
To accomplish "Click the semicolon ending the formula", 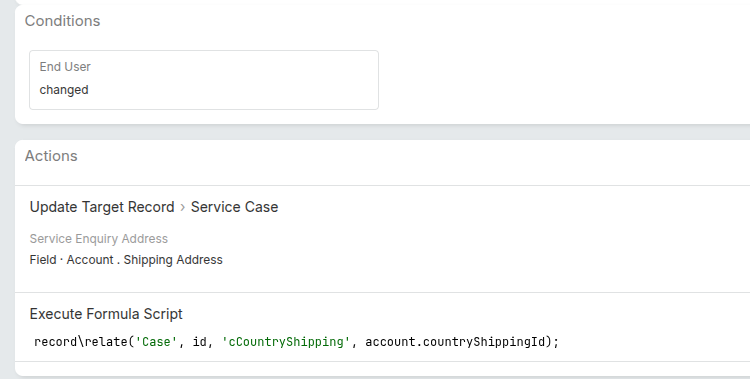I will (556, 343).
